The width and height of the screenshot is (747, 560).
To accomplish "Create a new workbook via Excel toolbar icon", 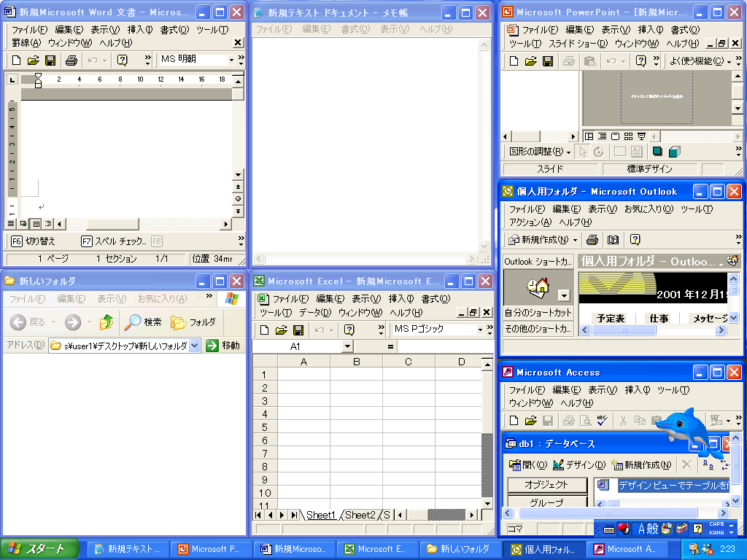I will 264,330.
